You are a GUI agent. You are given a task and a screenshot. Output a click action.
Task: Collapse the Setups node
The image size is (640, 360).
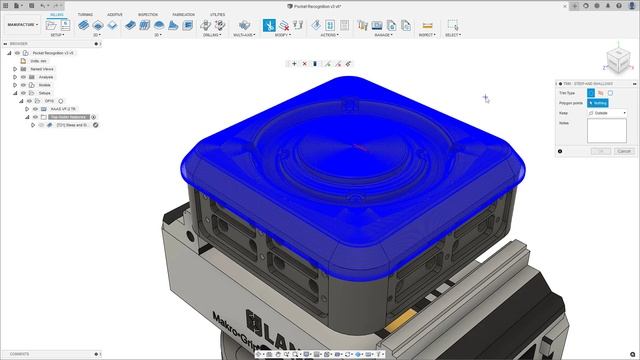tap(15, 93)
